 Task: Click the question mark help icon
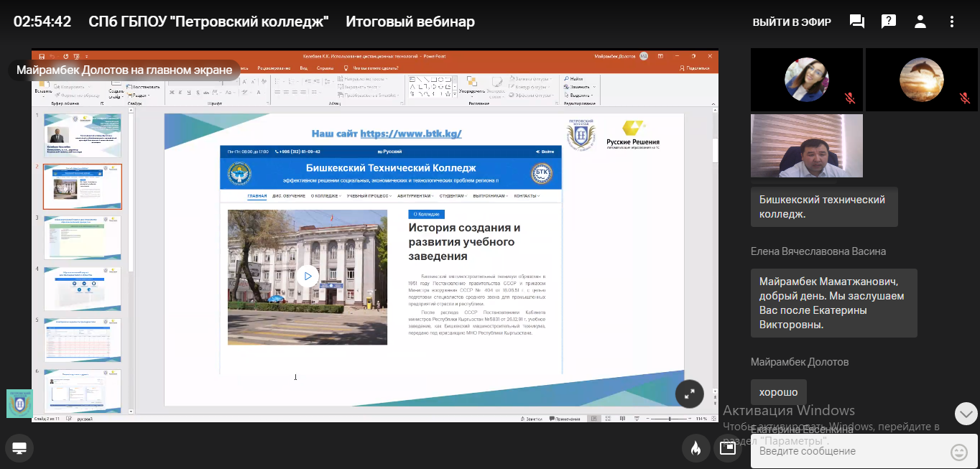[888, 22]
